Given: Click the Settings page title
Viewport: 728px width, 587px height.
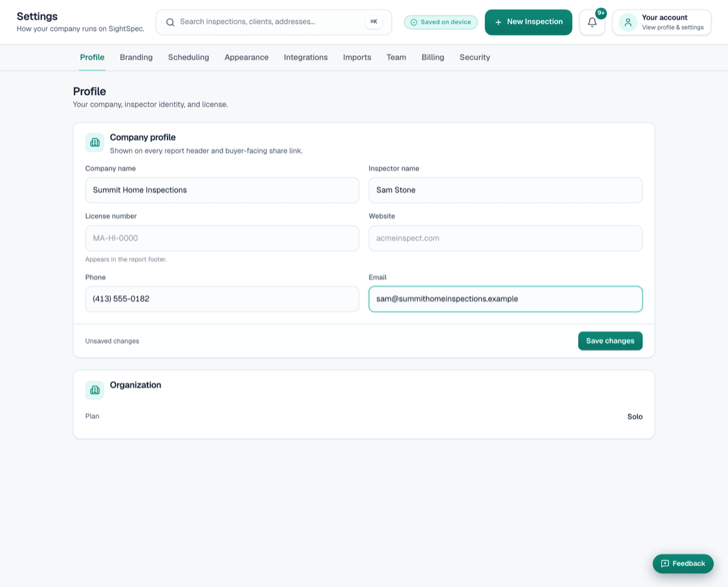Looking at the screenshot, I should (x=37, y=16).
